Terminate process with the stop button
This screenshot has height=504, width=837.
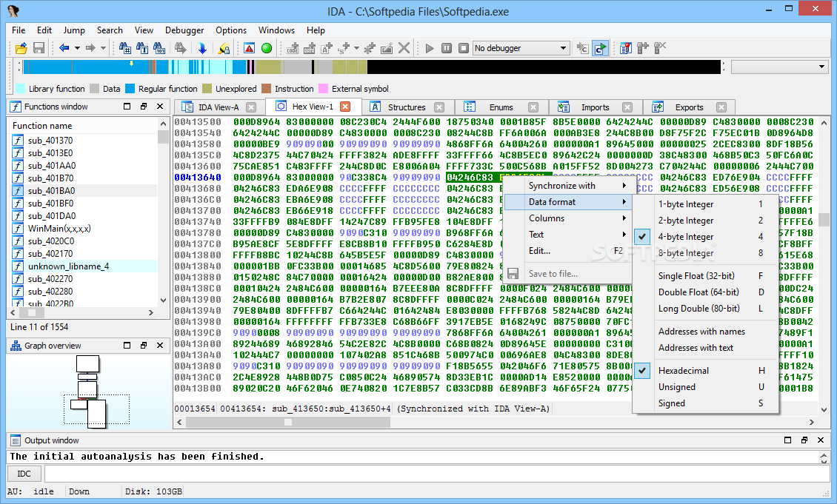(x=464, y=48)
